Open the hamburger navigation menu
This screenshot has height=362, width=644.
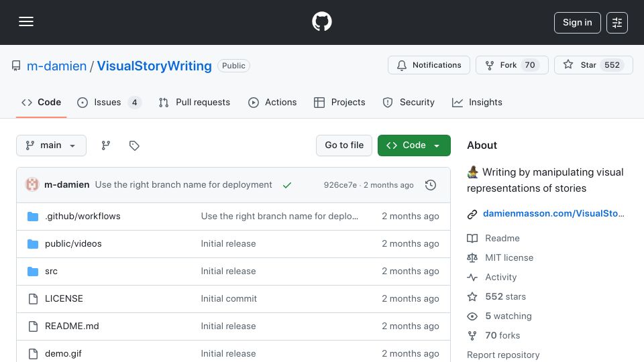point(26,21)
